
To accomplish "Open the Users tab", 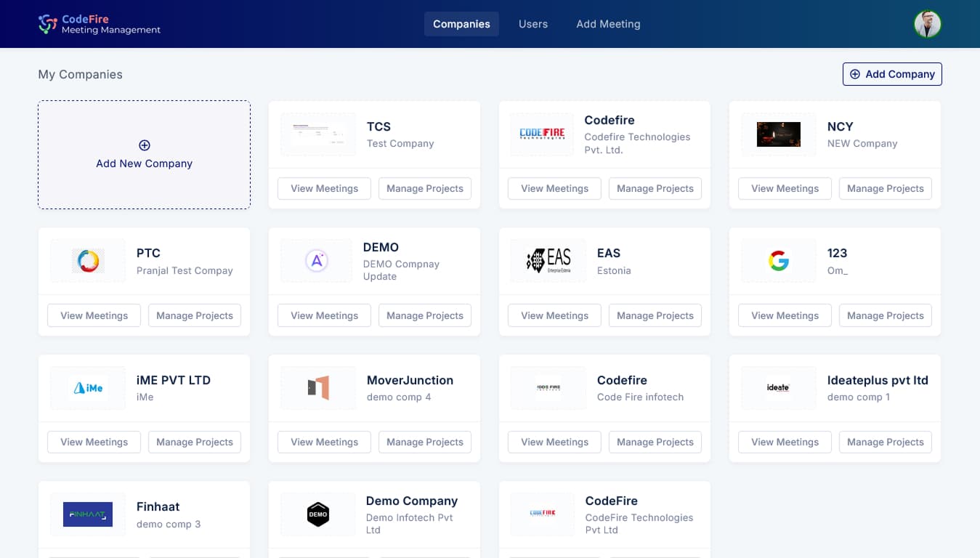I will pyautogui.click(x=533, y=24).
